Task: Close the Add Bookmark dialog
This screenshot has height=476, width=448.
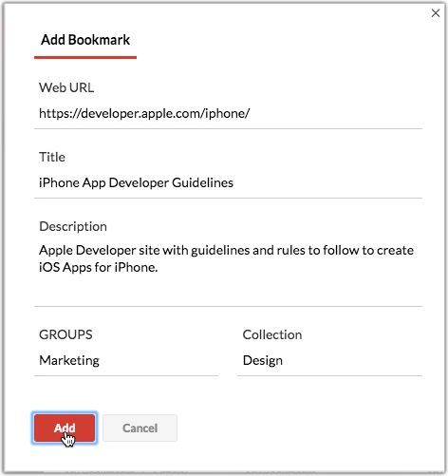Action: click(436, 13)
